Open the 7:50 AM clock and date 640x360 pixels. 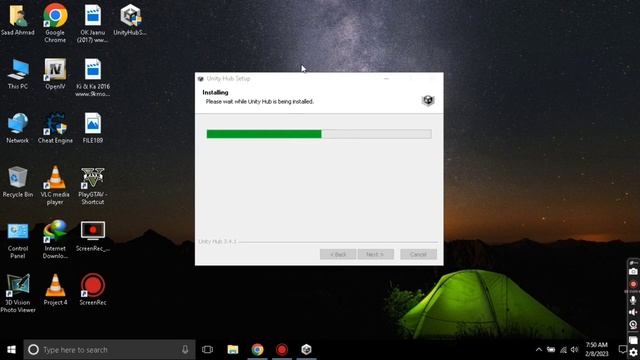coord(597,350)
